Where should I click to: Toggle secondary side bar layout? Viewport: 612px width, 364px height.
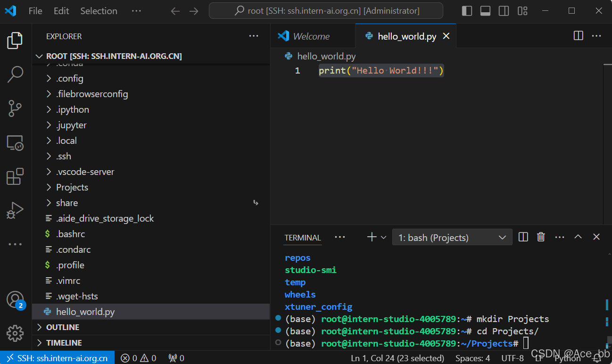pos(504,11)
